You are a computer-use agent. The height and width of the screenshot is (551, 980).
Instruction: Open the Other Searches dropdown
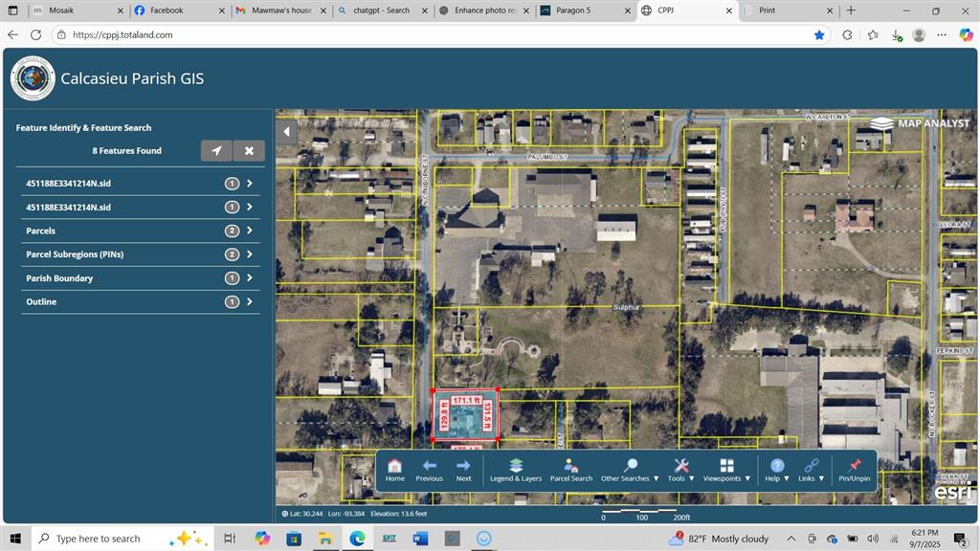[630, 471]
